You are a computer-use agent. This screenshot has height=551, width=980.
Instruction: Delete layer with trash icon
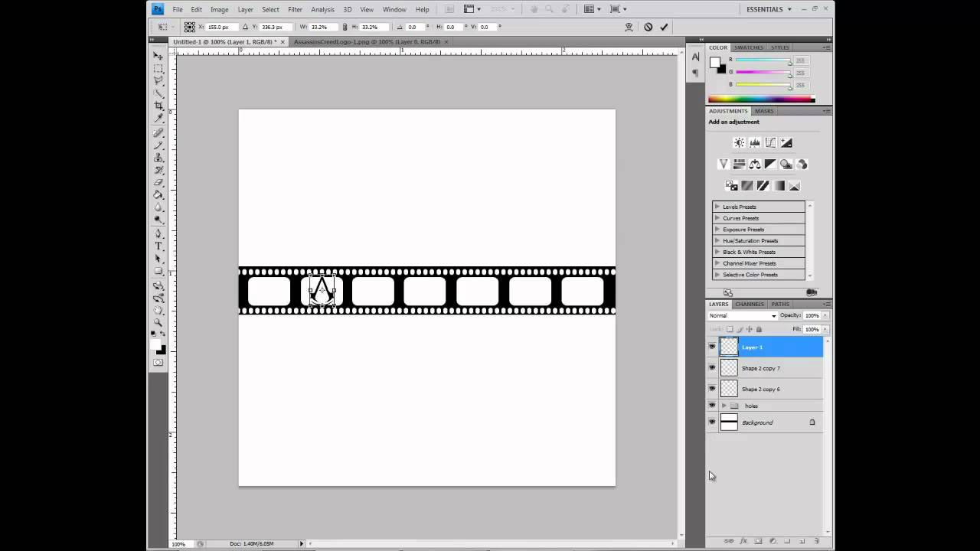[816, 541]
